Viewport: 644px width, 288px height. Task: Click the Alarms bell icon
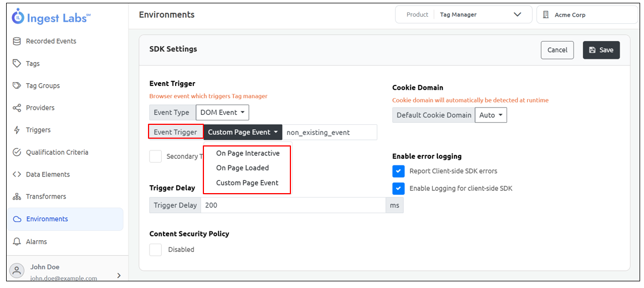[x=17, y=241]
